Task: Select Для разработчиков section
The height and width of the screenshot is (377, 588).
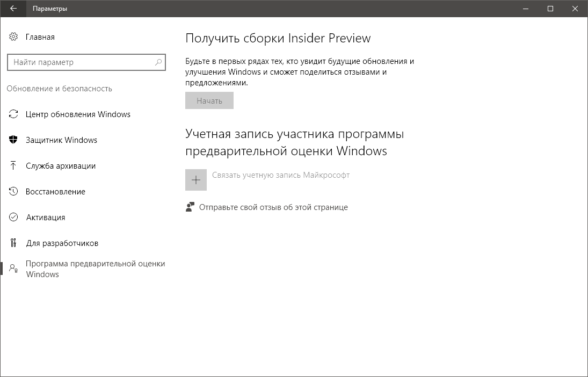Action: tap(62, 243)
